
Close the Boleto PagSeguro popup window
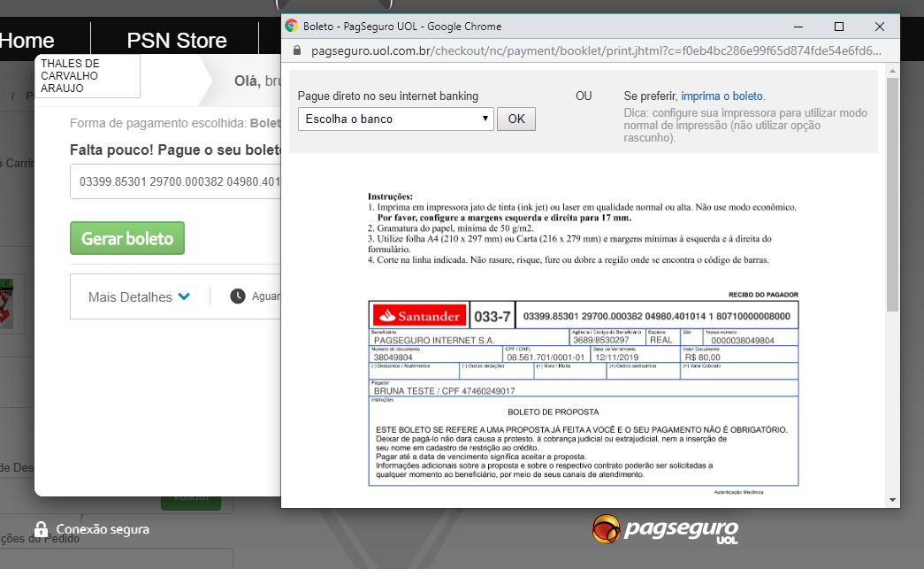(x=880, y=27)
